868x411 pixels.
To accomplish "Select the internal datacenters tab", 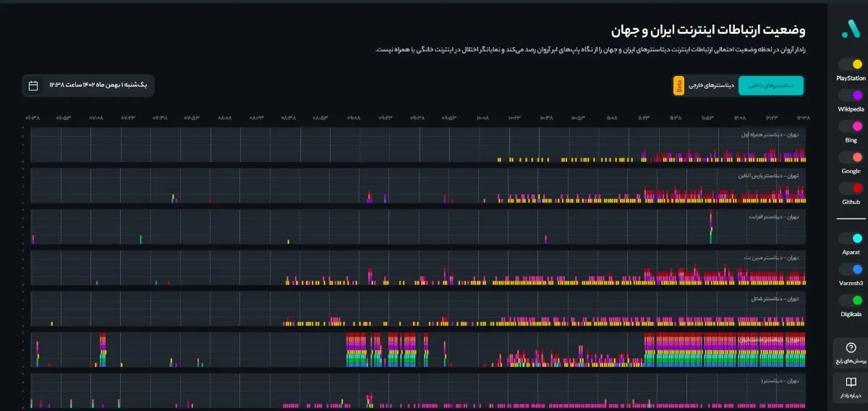I will coord(770,85).
